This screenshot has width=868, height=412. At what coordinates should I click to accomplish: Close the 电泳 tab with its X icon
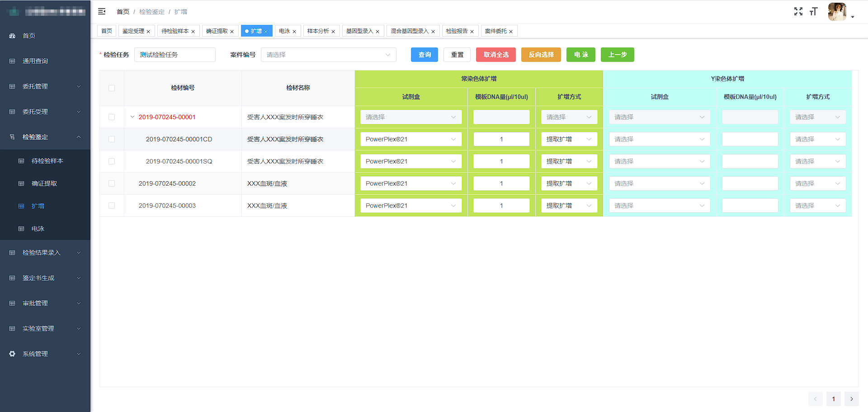(294, 32)
